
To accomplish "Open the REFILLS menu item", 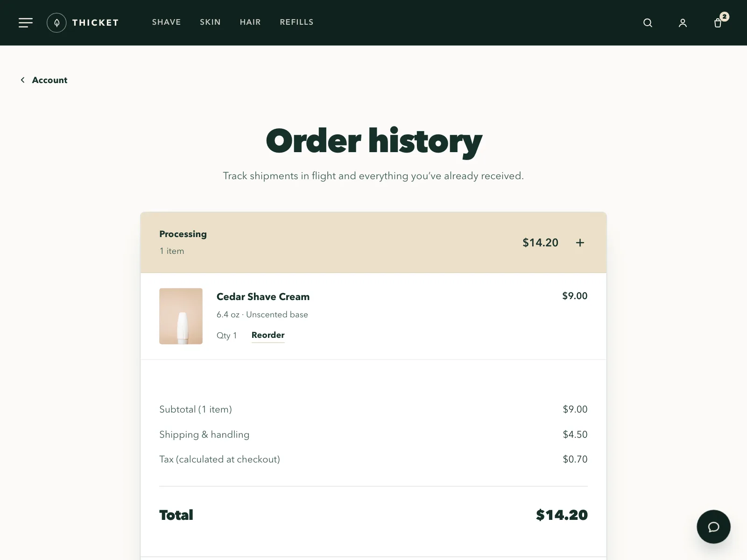I will point(296,22).
